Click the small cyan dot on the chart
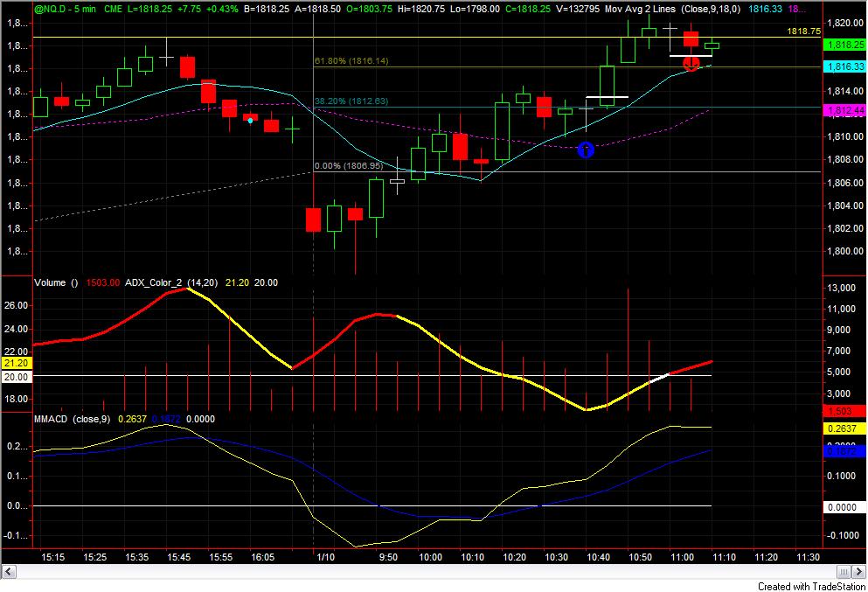The image size is (868, 592). [251, 121]
